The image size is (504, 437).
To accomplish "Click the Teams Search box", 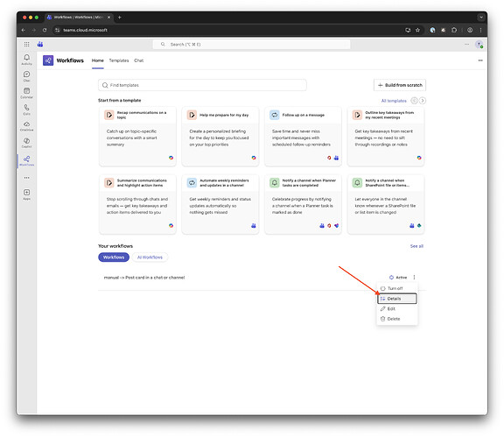I will [x=251, y=44].
